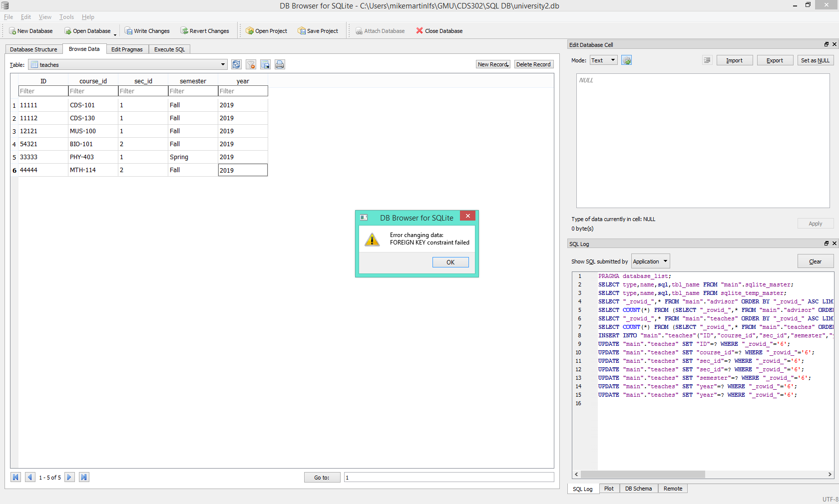Select the Spring semester cell

(x=193, y=157)
